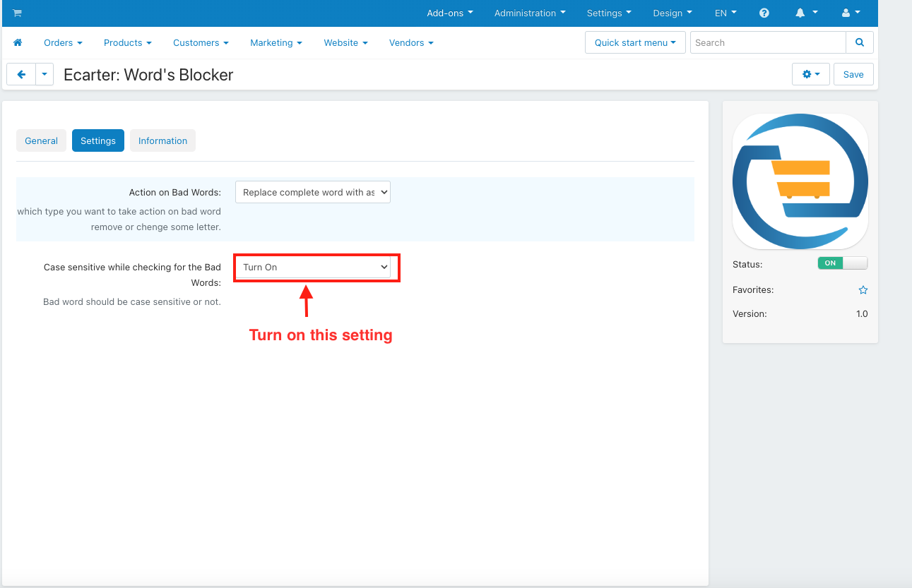Open the Products menu

[128, 42]
